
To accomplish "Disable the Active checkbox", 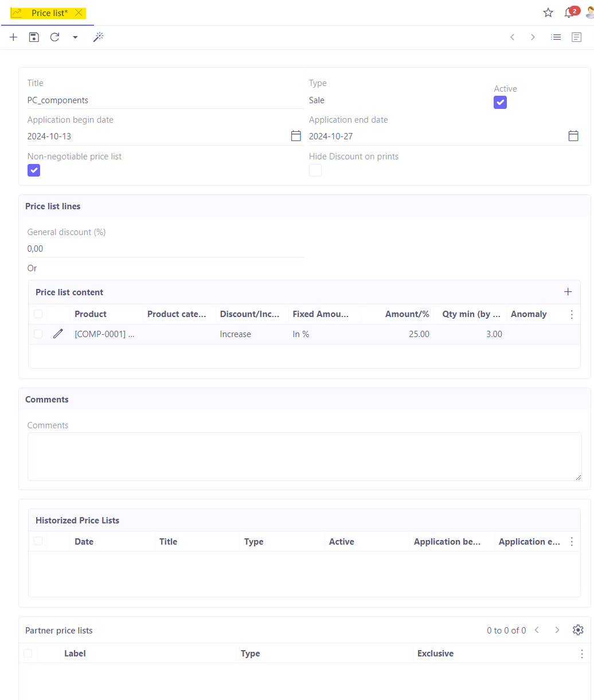I will point(500,102).
